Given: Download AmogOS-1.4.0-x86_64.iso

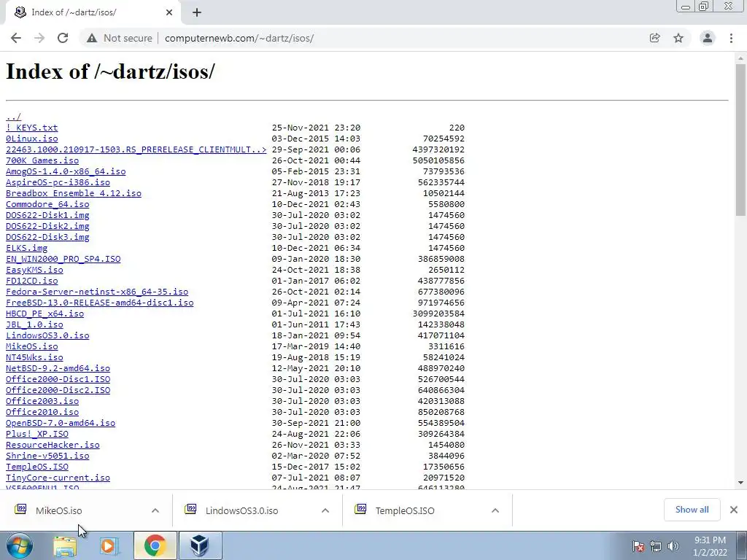Looking at the screenshot, I should tap(66, 171).
